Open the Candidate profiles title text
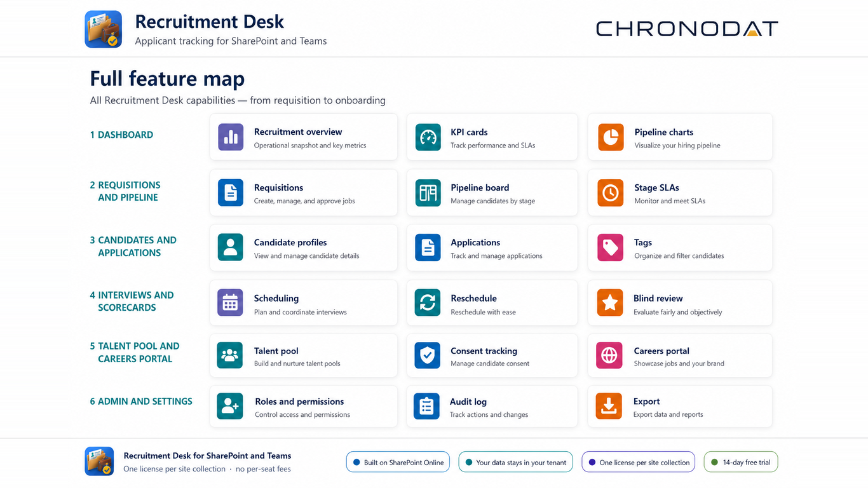The height and width of the screenshot is (488, 868). click(x=290, y=243)
